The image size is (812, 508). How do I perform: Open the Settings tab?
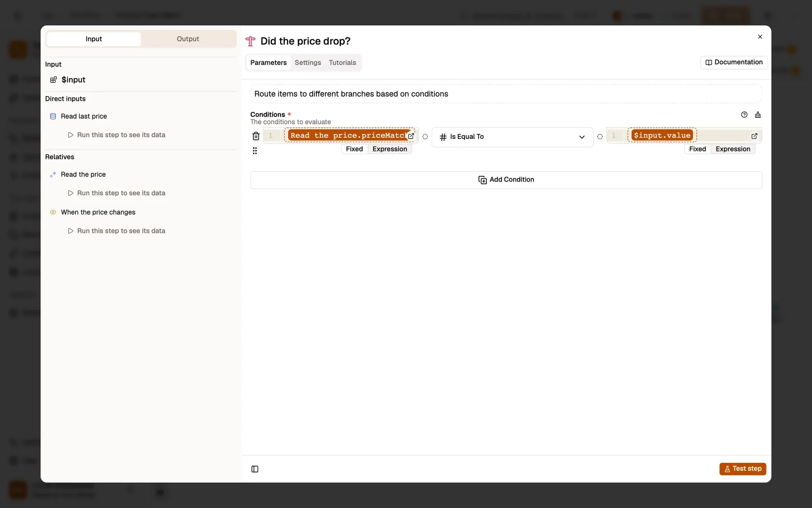coord(308,63)
